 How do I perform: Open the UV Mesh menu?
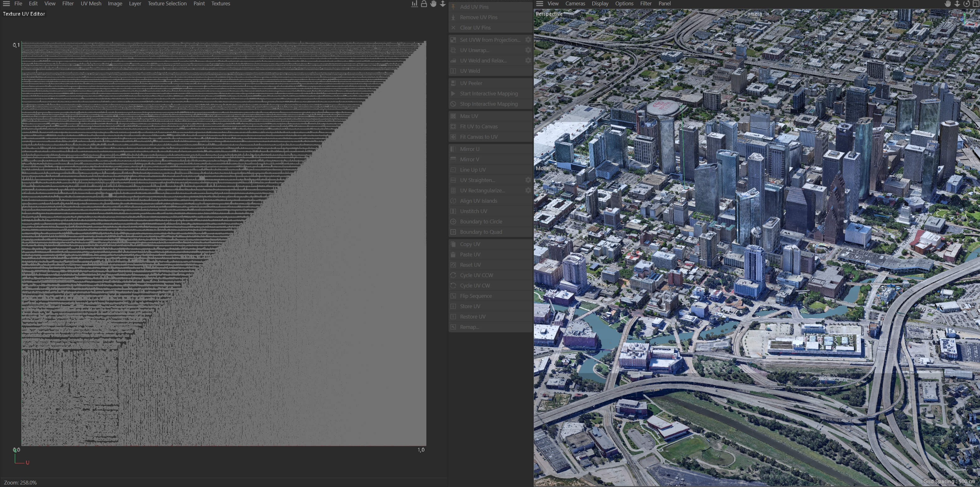click(x=91, y=3)
